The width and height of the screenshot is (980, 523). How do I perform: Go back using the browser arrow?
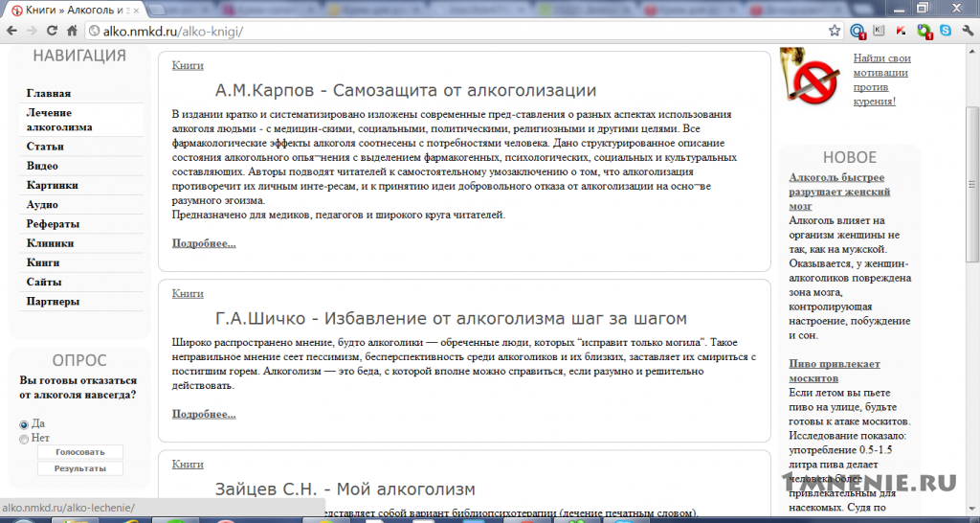click(x=11, y=31)
